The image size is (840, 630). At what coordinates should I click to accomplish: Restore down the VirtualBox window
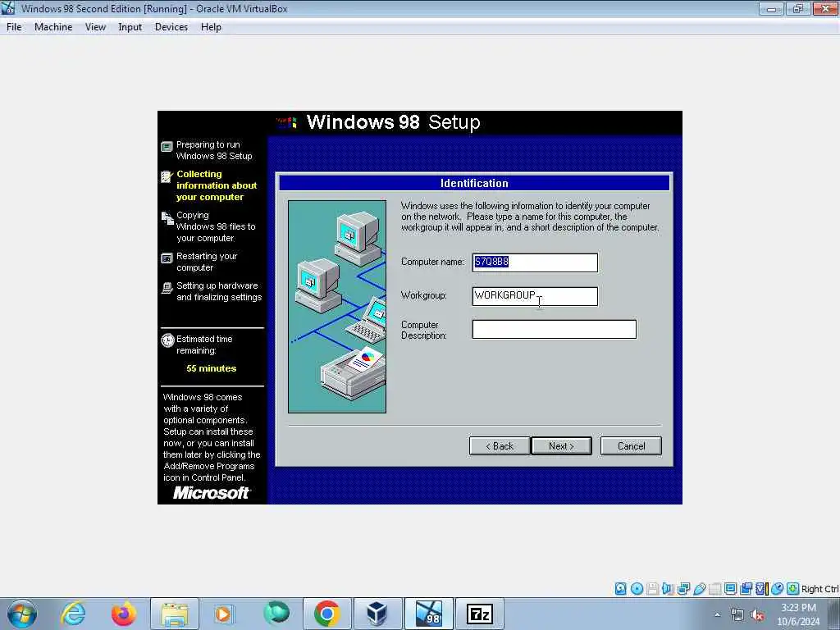coord(798,8)
